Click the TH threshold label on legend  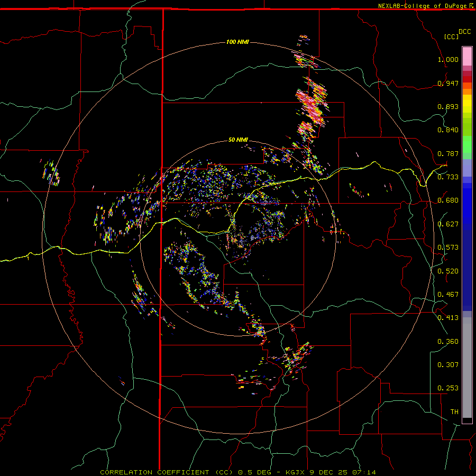[x=454, y=412]
